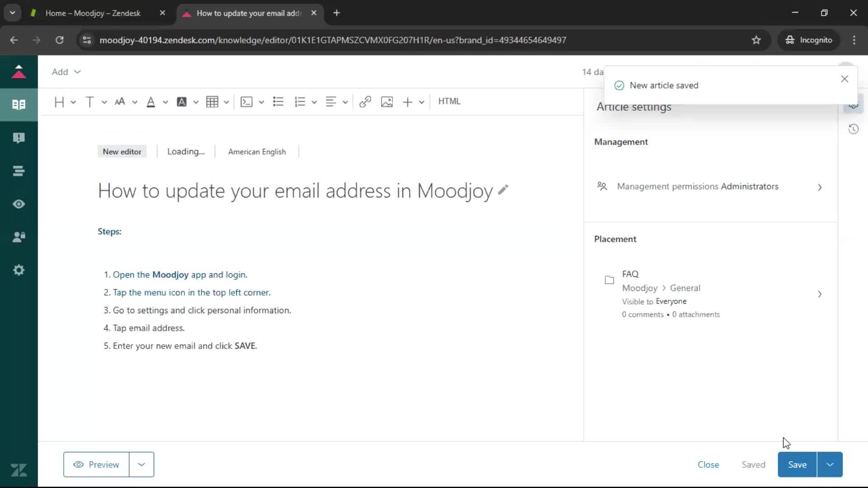Expand the font size dropdown arrow
The width and height of the screenshot is (868, 488).
click(135, 102)
